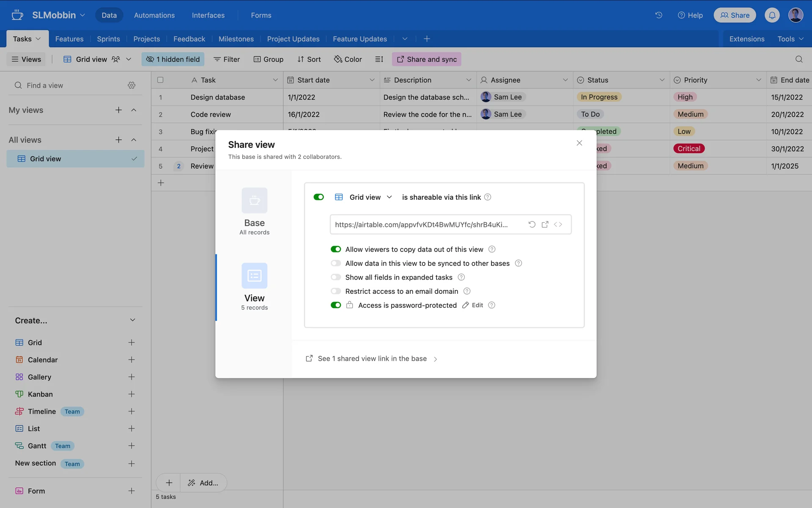
Task: Open view settings gear in sidebar
Action: 132,86
